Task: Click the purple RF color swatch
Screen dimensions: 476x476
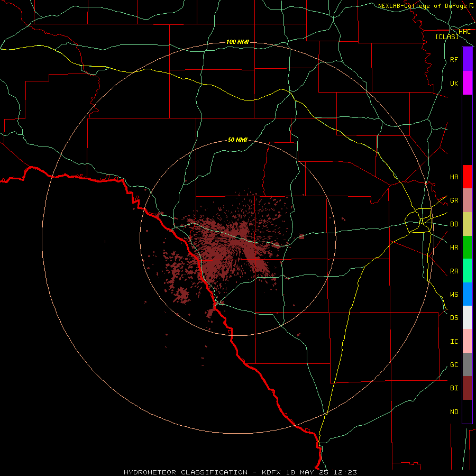Action: [467, 59]
